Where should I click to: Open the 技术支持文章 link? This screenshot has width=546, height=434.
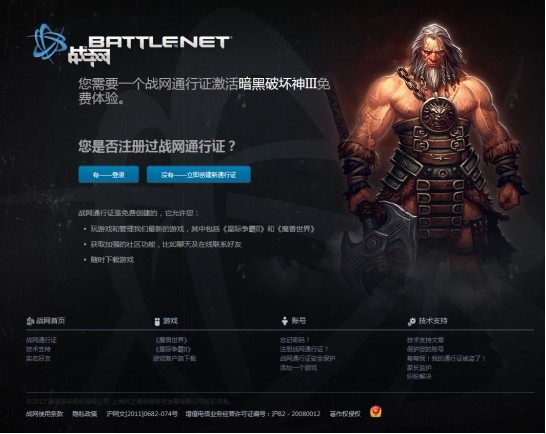pyautogui.click(x=426, y=340)
